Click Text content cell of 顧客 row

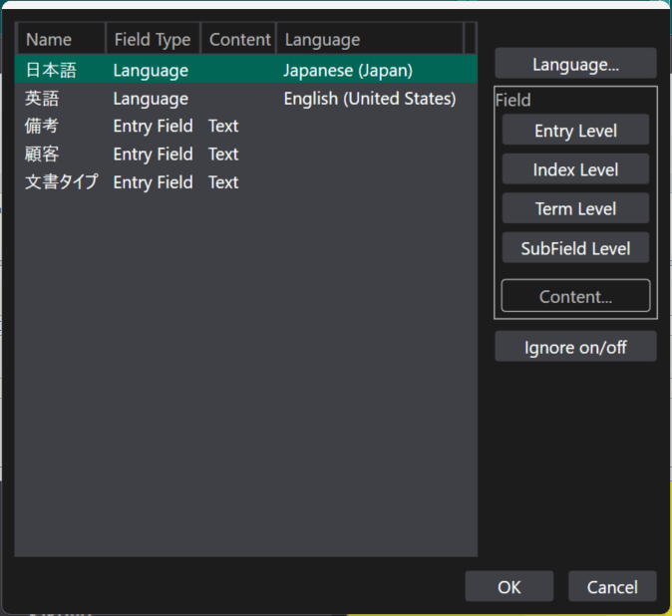point(223,154)
